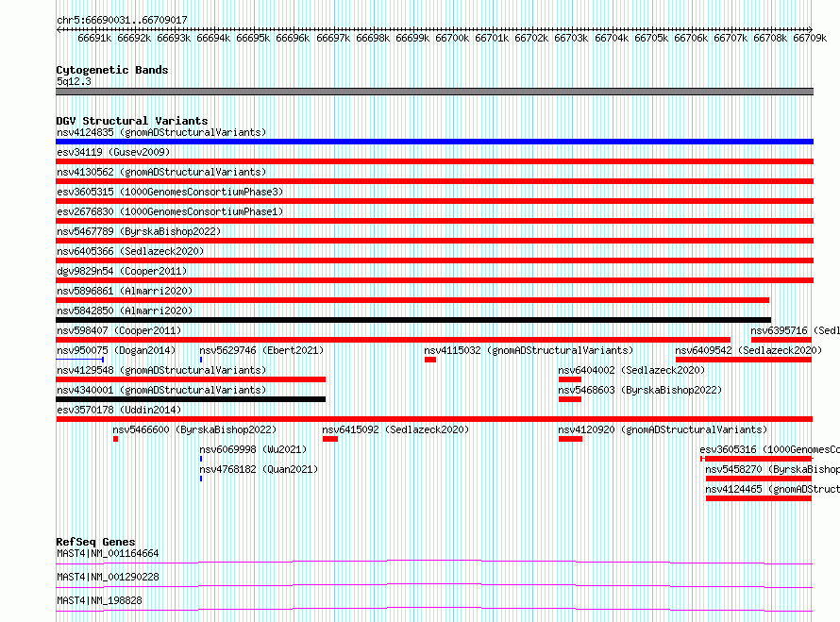Select nsv4129548 gnomAD variant label
Image resolution: width=840 pixels, height=622 pixels.
coord(161,370)
